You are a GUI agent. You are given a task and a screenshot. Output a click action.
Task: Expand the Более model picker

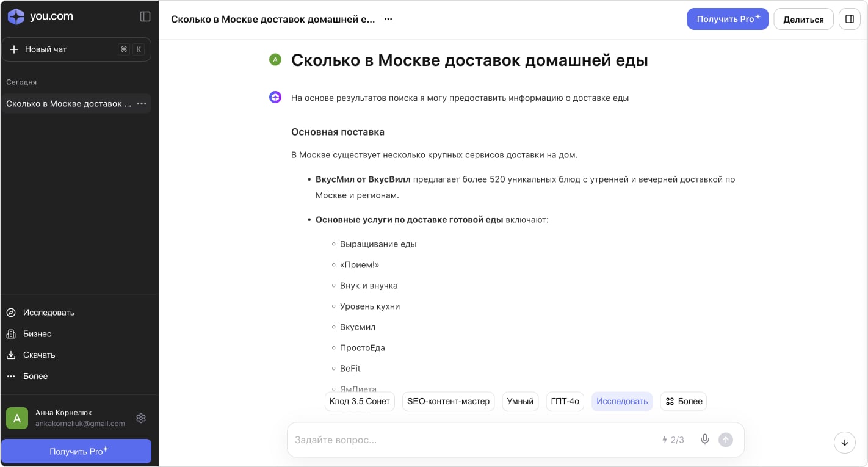[683, 401]
